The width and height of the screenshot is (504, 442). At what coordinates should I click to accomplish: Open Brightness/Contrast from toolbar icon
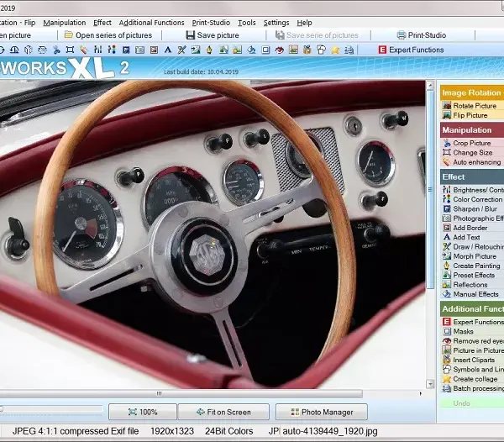coord(97,50)
